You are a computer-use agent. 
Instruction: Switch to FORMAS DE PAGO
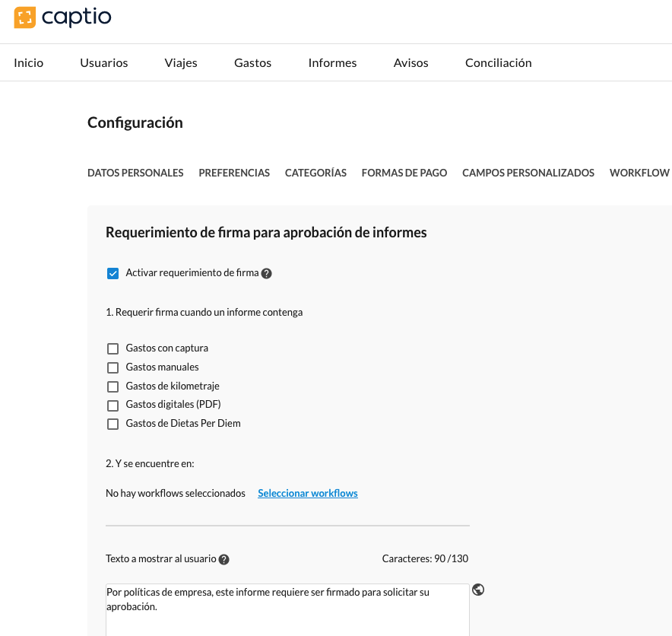click(404, 173)
